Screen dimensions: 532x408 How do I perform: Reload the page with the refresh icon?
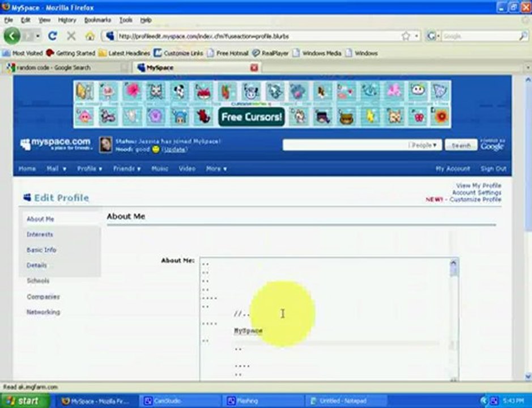[x=52, y=36]
